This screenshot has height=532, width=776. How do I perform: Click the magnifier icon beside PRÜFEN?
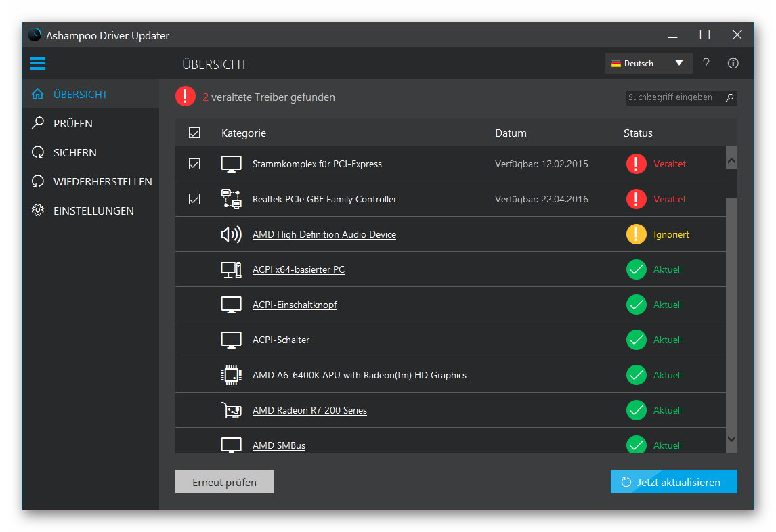(x=37, y=123)
